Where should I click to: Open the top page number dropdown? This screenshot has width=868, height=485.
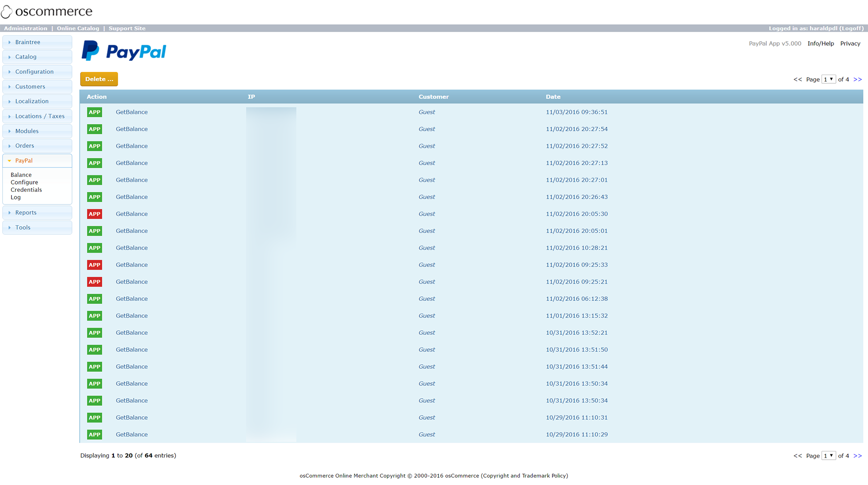tap(829, 79)
